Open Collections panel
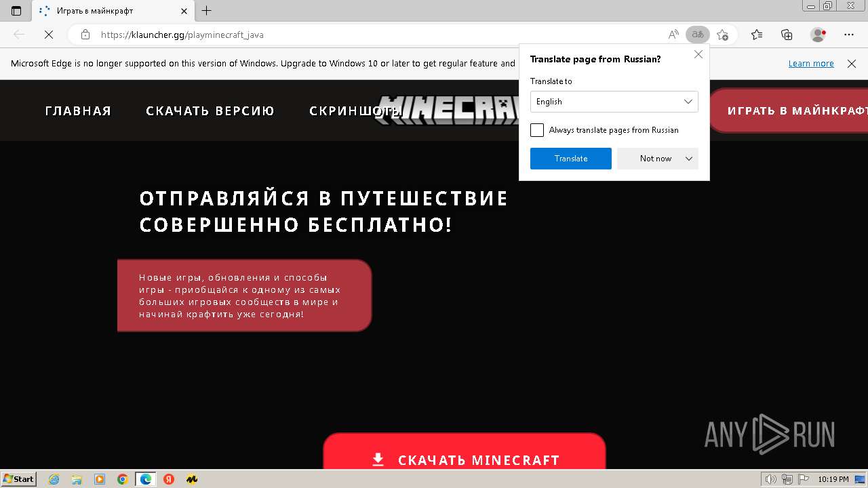Viewport: 868px width, 488px height. [x=787, y=35]
